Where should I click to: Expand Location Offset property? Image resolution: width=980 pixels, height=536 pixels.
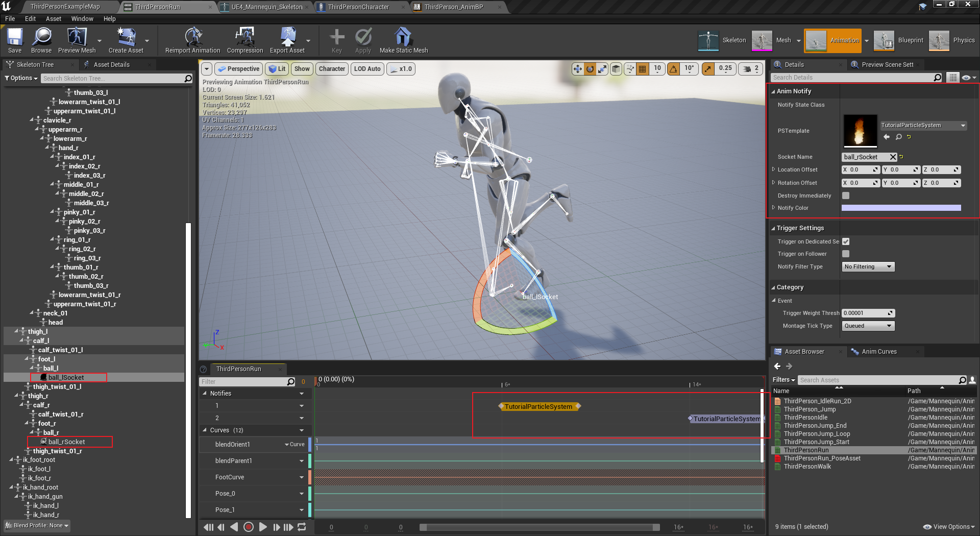773,169
